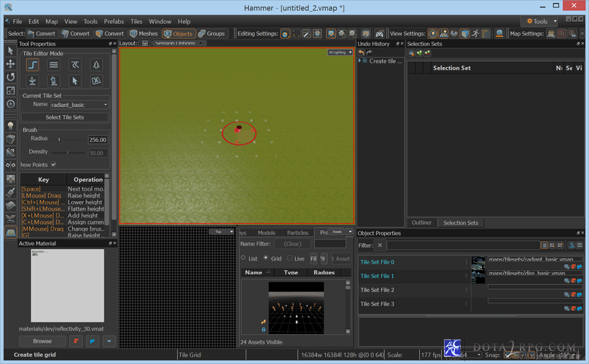Open the Map menu
This screenshot has width=589, height=364.
(52, 21)
